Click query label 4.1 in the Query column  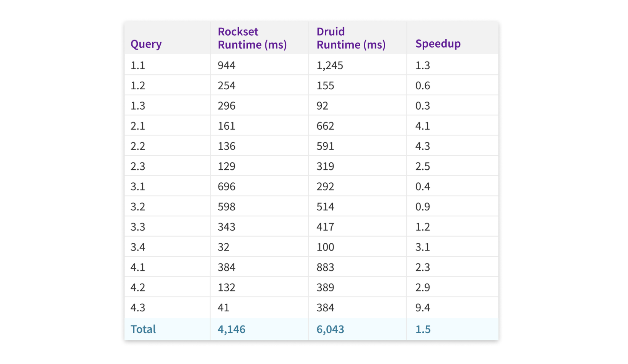(138, 267)
